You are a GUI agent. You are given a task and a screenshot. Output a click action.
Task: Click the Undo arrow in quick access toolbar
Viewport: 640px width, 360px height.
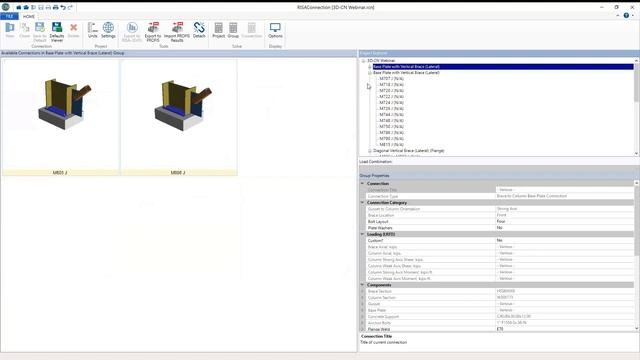tap(63, 7)
